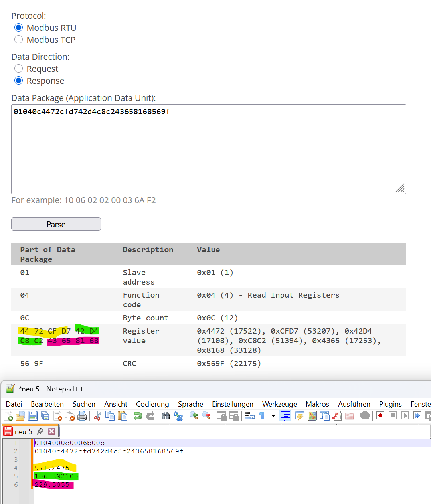The image size is (431, 504).
Task: Close the neu 5 tab
Action: click(x=52, y=431)
